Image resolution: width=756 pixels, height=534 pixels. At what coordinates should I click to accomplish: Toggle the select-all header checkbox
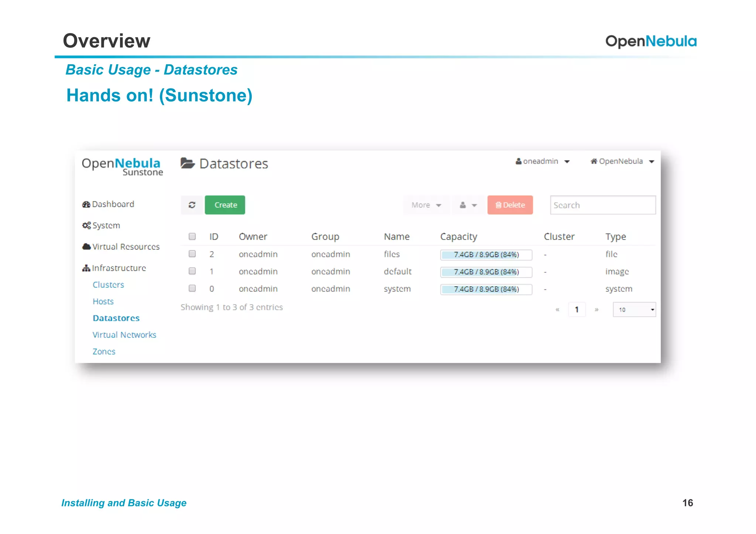(192, 237)
